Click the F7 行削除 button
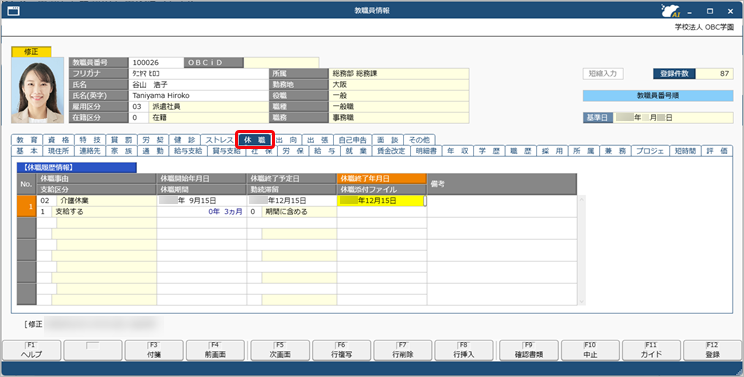The height and width of the screenshot is (377, 744). click(403, 350)
